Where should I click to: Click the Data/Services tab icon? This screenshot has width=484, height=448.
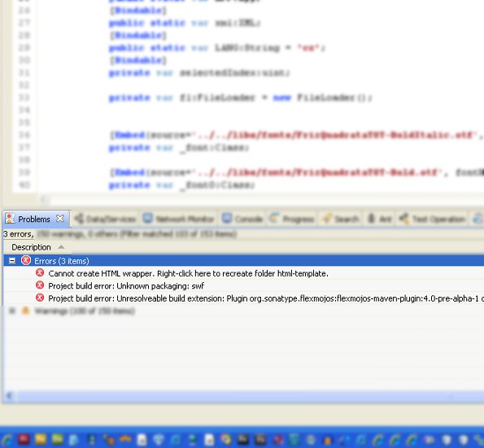pos(79,219)
